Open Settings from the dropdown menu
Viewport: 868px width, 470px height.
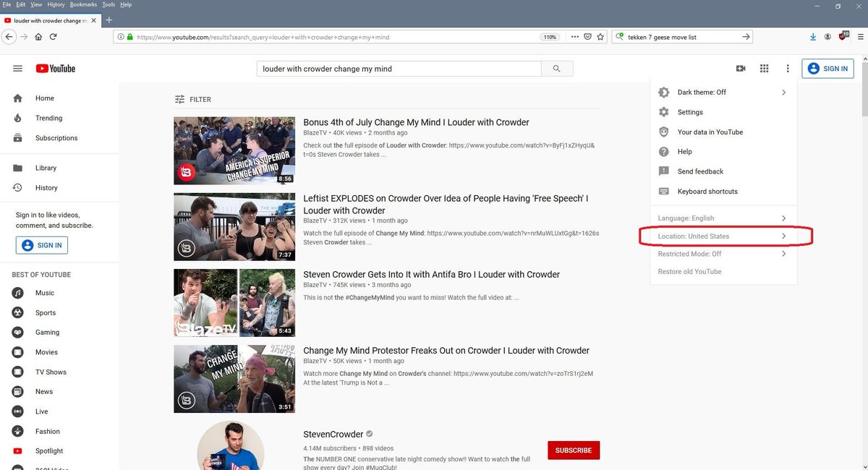(723, 112)
